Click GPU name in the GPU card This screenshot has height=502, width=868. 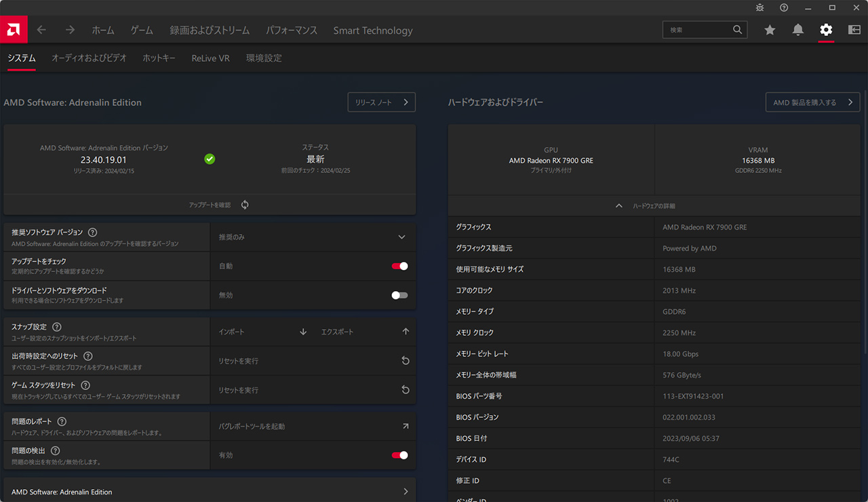click(x=551, y=161)
